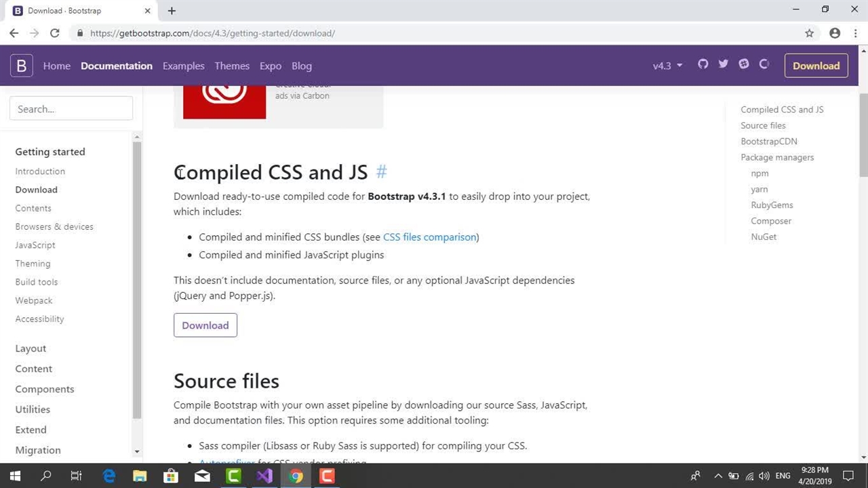This screenshot has width=868, height=488.
Task: Follow the 'CSS files comparison' link
Action: (429, 237)
